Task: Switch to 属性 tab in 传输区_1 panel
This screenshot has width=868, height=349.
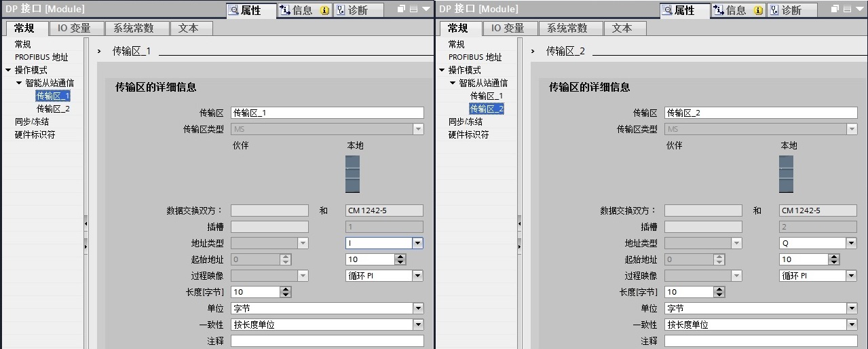Action: click(x=251, y=10)
